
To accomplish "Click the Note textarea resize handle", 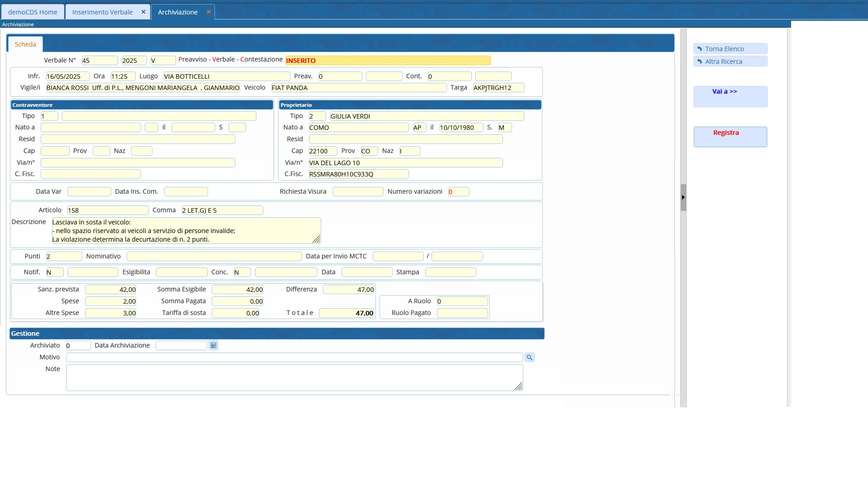I will [518, 386].
